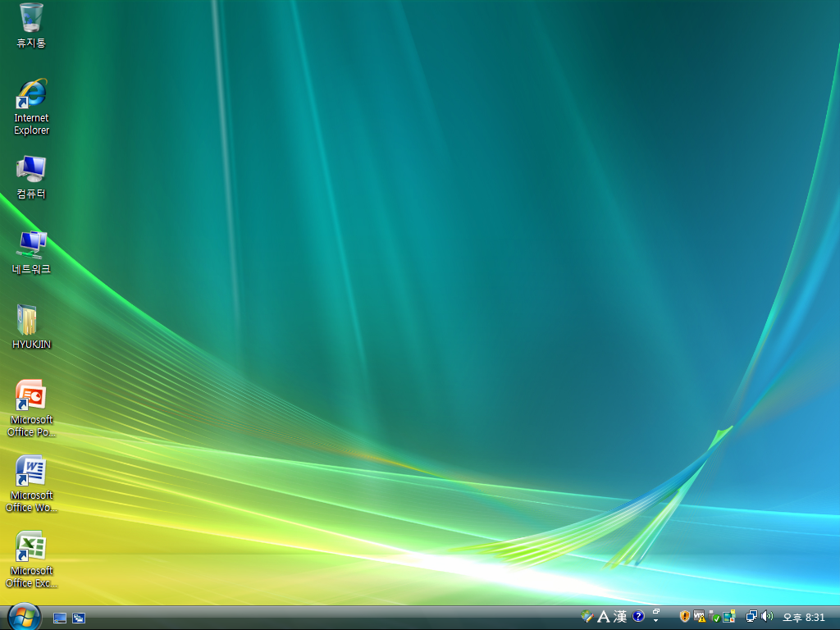The width and height of the screenshot is (840, 630).
Task: Click the Windows Sidebar tray icon
Action: click(729, 616)
